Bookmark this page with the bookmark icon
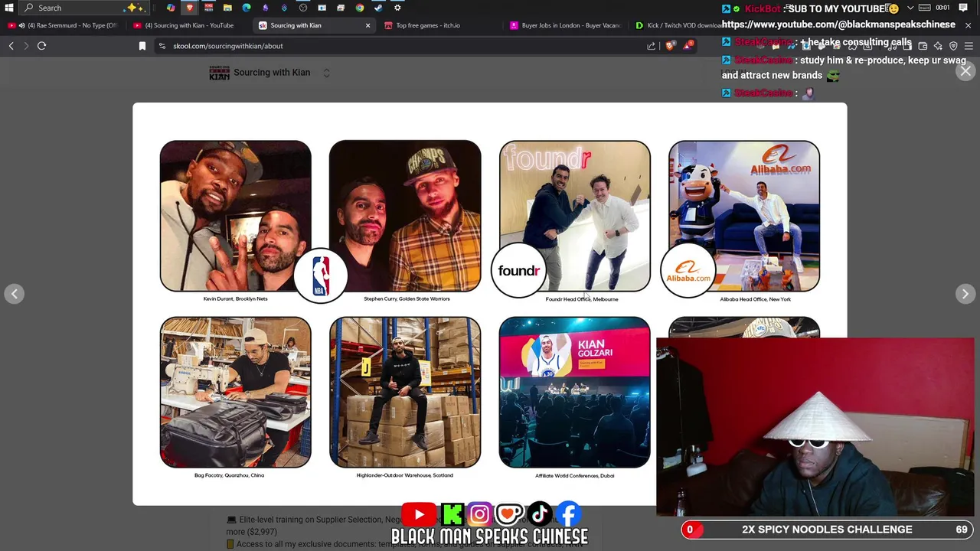Screen dimensions: 980x551 click(142, 46)
